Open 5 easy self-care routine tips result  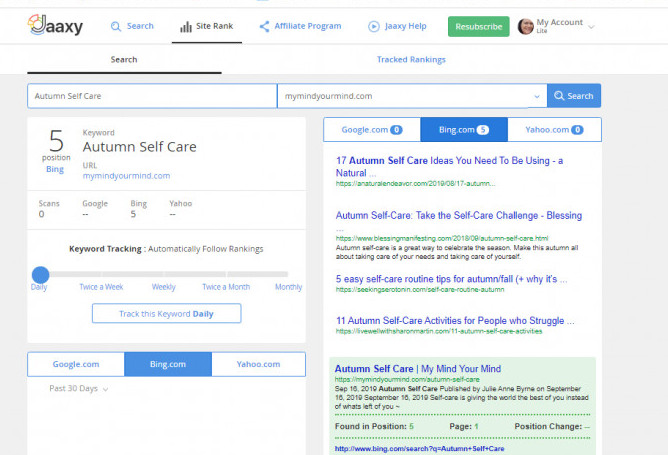point(452,279)
